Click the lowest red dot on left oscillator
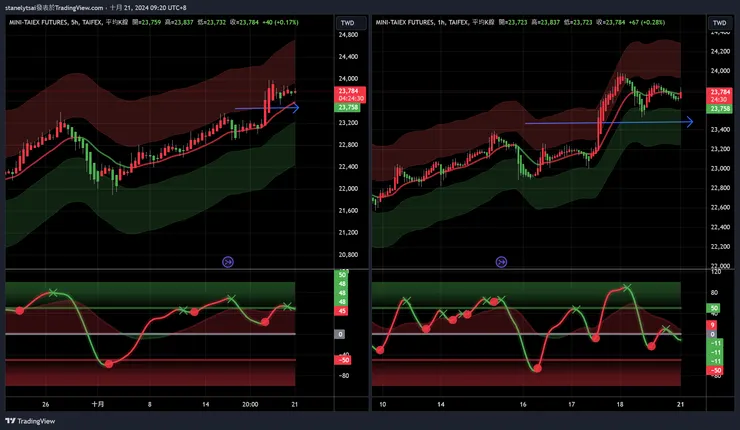The image size is (740, 430). click(109, 364)
